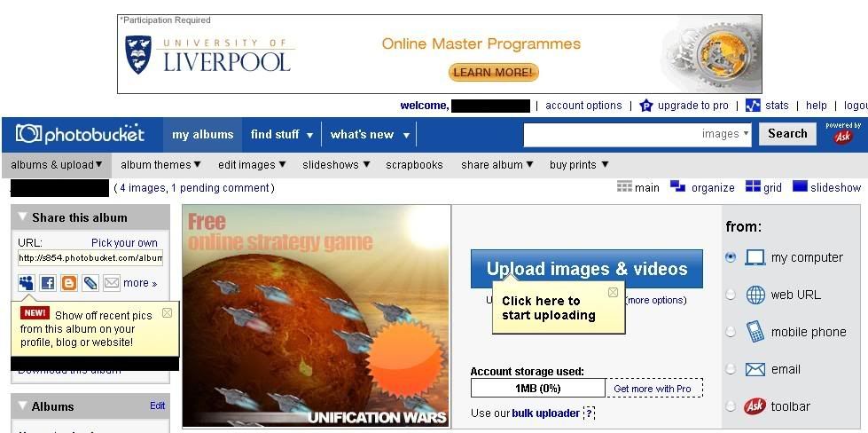Share album via Facebook icon
The width and height of the screenshot is (868, 433).
[48, 283]
